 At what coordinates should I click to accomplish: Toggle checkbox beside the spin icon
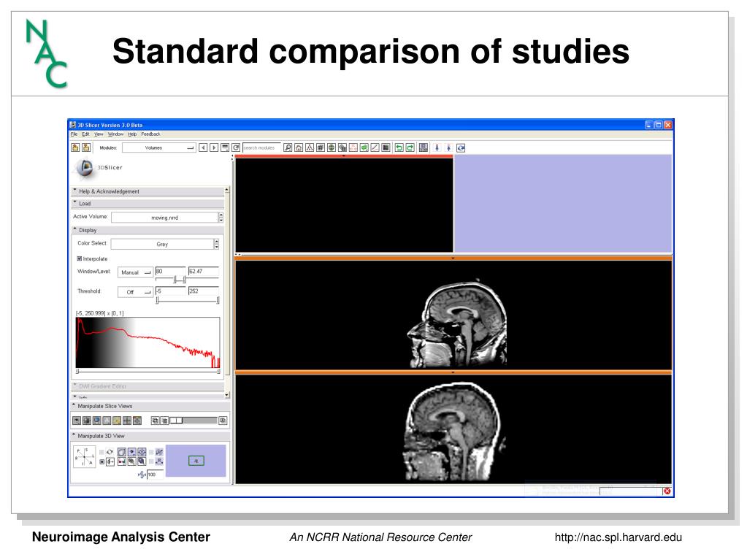click(x=101, y=453)
